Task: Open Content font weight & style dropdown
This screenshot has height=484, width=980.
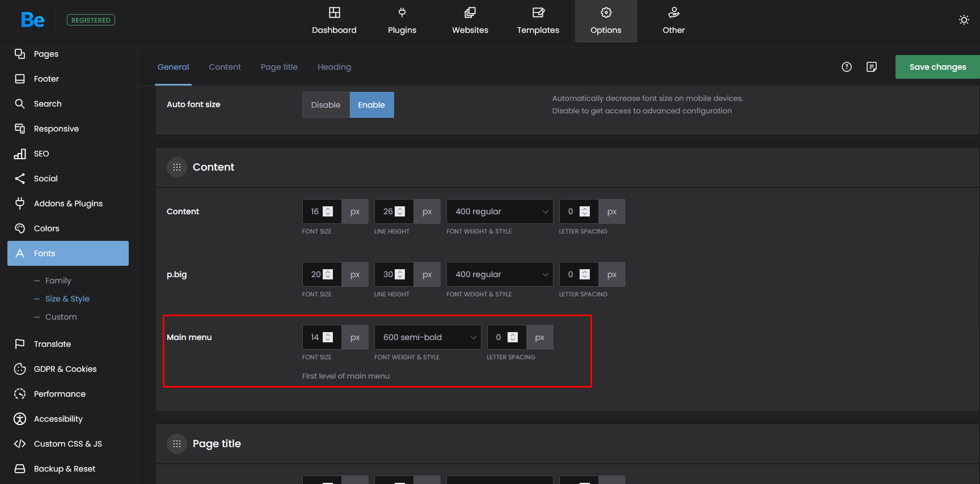Action: (x=500, y=211)
